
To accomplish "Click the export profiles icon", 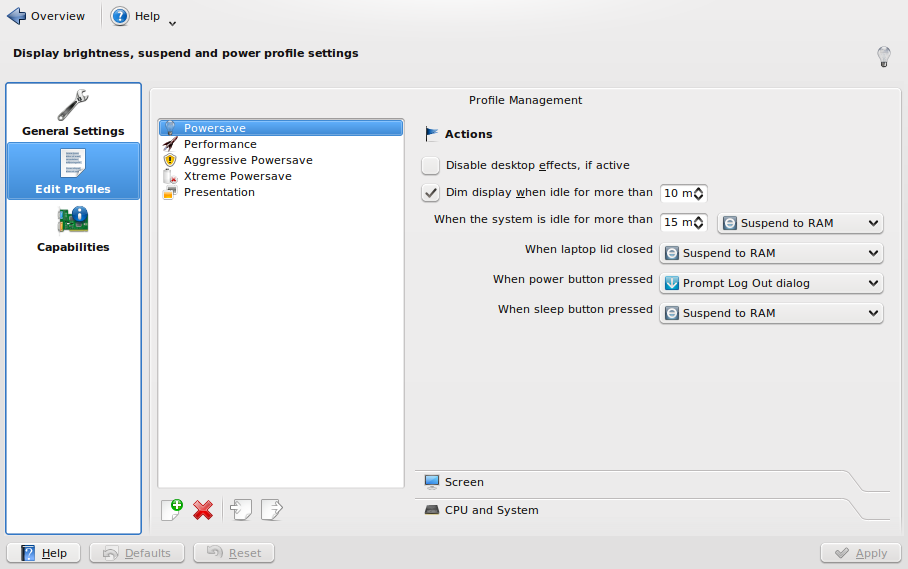I will pos(272,510).
